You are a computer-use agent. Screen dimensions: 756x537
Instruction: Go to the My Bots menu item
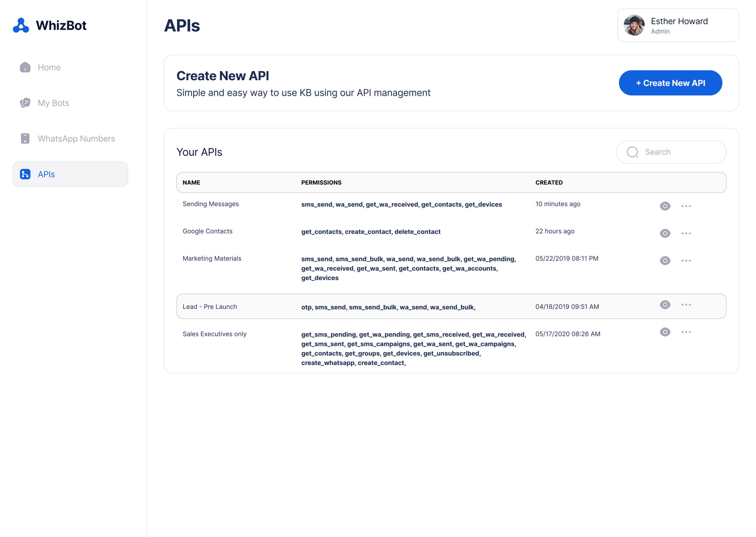(x=53, y=103)
